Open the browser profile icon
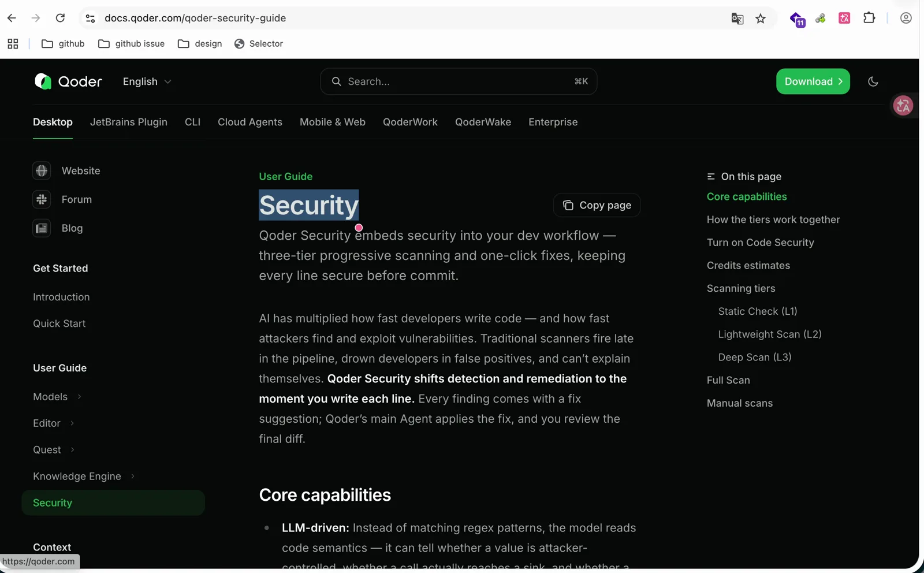 click(x=906, y=18)
